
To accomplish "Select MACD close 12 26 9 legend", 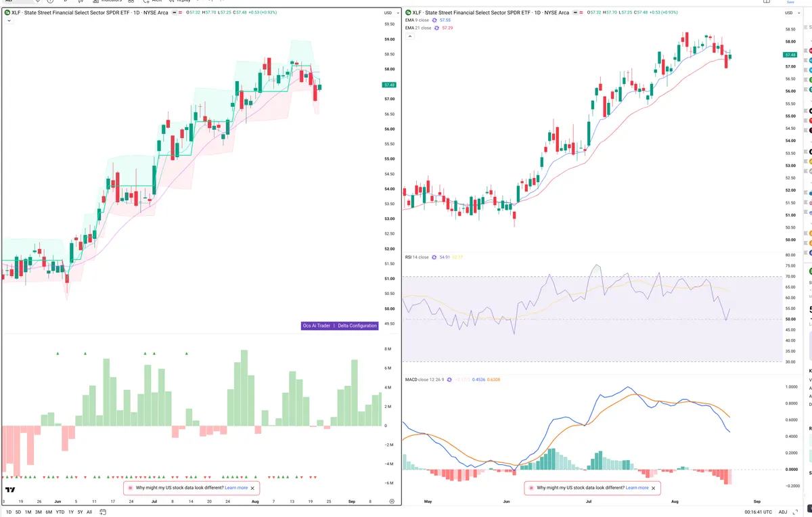I will click(x=425, y=380).
